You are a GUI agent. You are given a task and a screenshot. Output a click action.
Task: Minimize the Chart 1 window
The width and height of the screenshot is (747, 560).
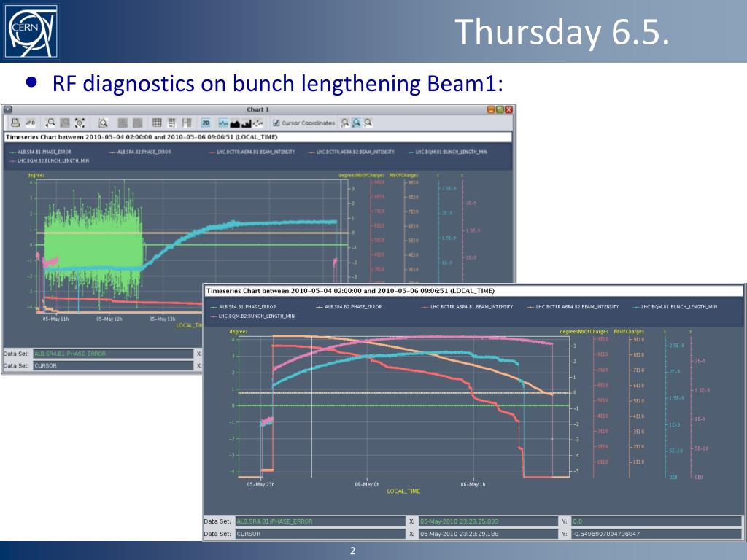click(491, 109)
